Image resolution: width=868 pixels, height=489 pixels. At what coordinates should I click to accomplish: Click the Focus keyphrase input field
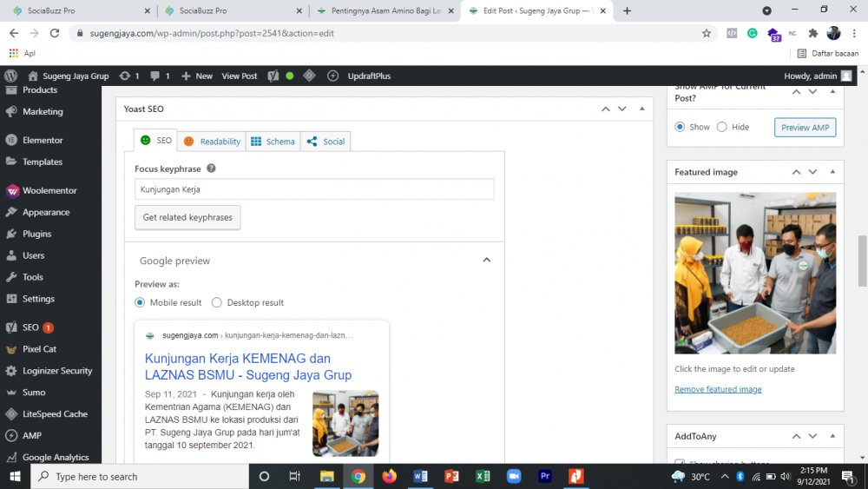tap(314, 189)
